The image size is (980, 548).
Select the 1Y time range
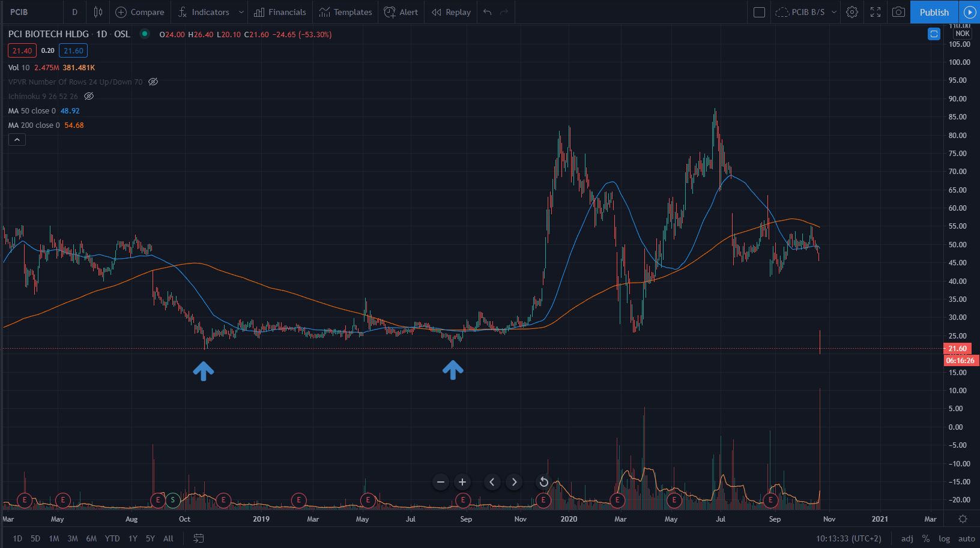tap(133, 538)
